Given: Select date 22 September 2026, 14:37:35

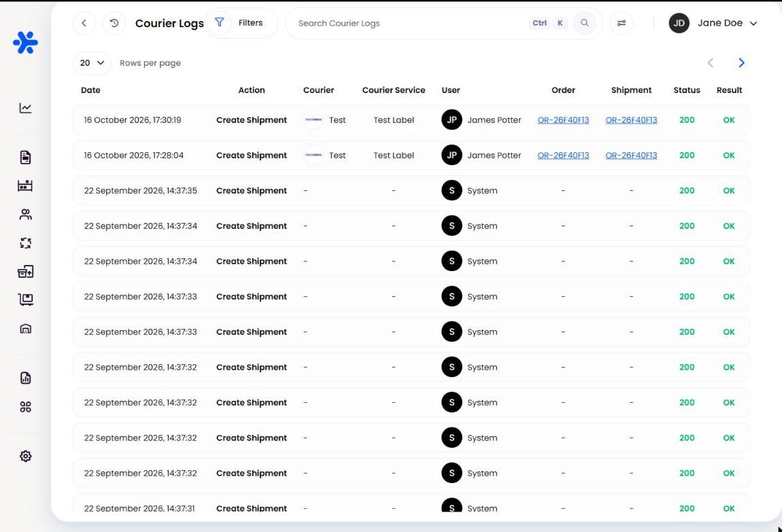Looking at the screenshot, I should click(x=141, y=191).
